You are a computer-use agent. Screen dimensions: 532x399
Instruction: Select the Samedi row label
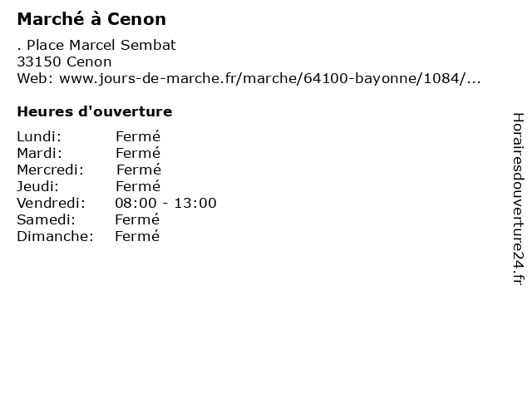coord(46,219)
